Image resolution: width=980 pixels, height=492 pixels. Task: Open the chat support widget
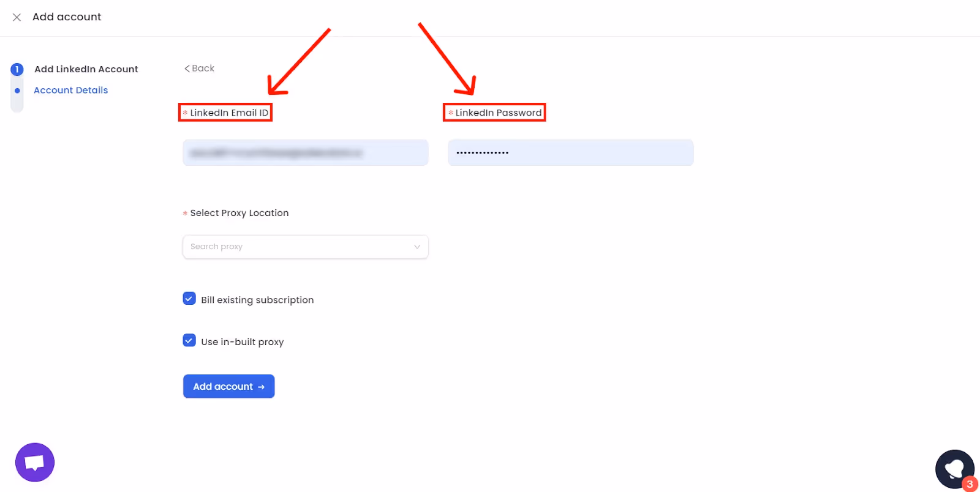tap(34, 462)
